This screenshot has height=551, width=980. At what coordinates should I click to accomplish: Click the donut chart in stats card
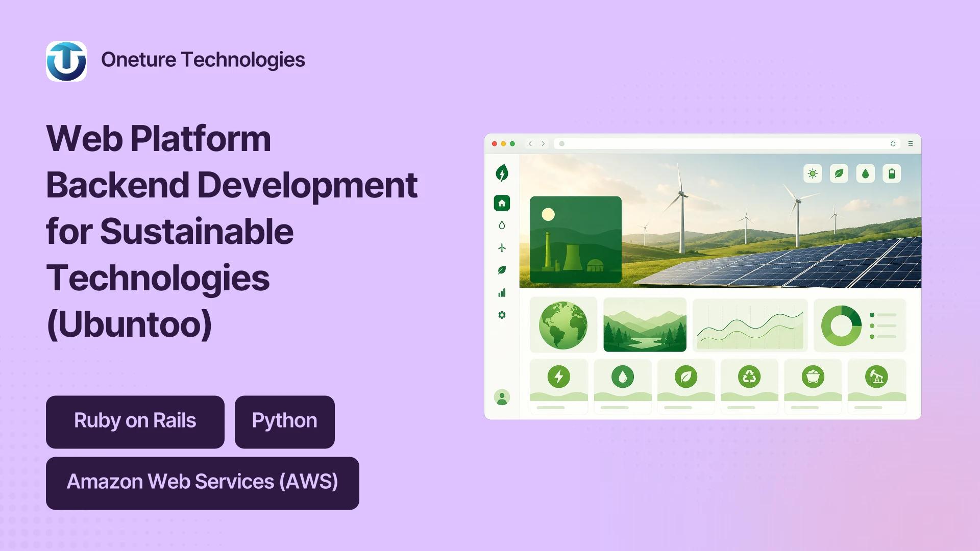click(x=841, y=325)
